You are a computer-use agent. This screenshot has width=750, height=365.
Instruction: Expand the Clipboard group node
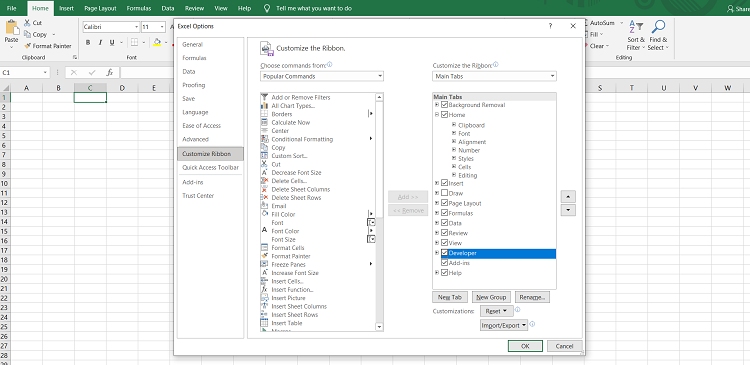coord(454,125)
